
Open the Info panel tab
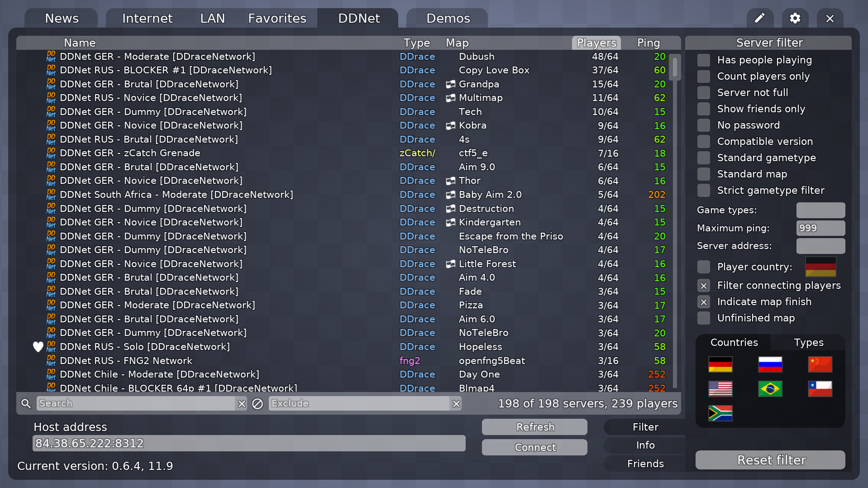pyautogui.click(x=645, y=445)
